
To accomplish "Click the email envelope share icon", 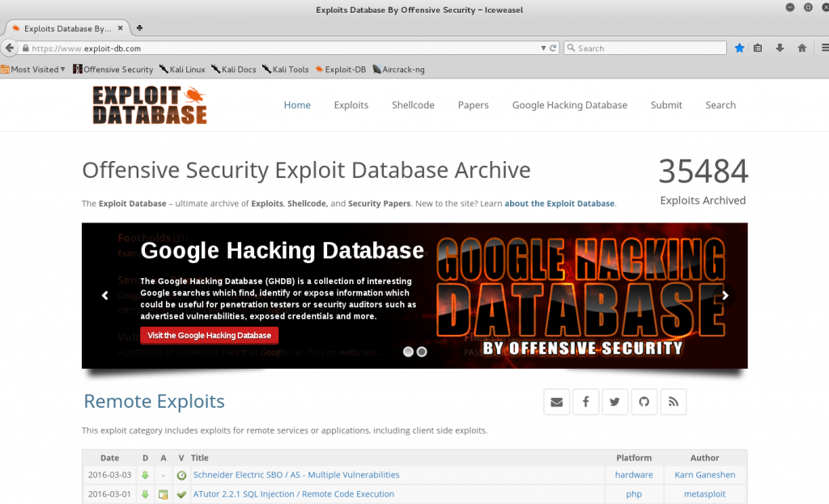I will (x=556, y=402).
